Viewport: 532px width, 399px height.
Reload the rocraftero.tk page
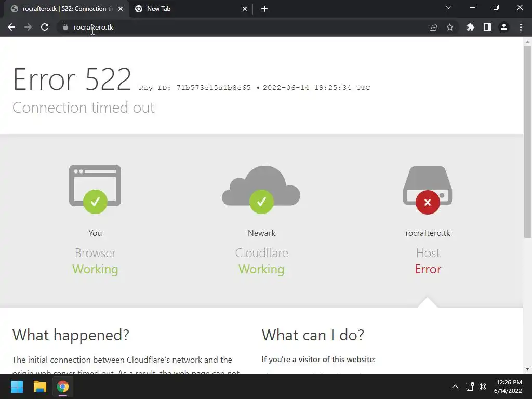[45, 27]
